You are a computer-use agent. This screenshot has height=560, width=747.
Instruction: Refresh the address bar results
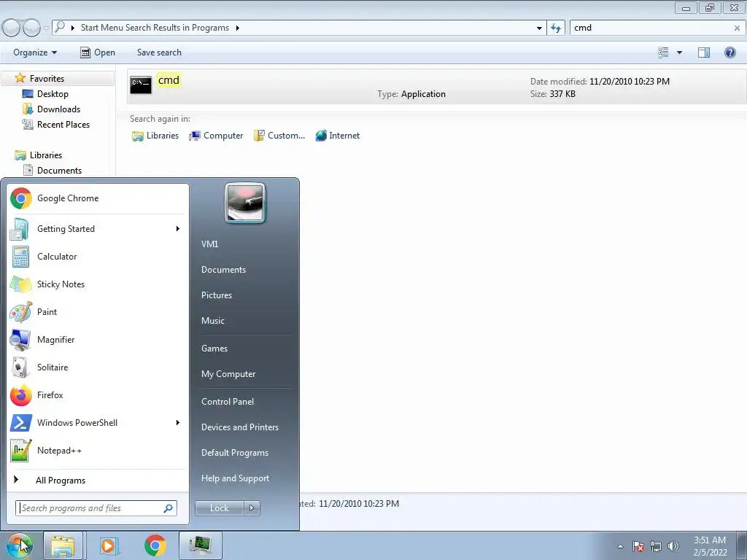pos(556,28)
